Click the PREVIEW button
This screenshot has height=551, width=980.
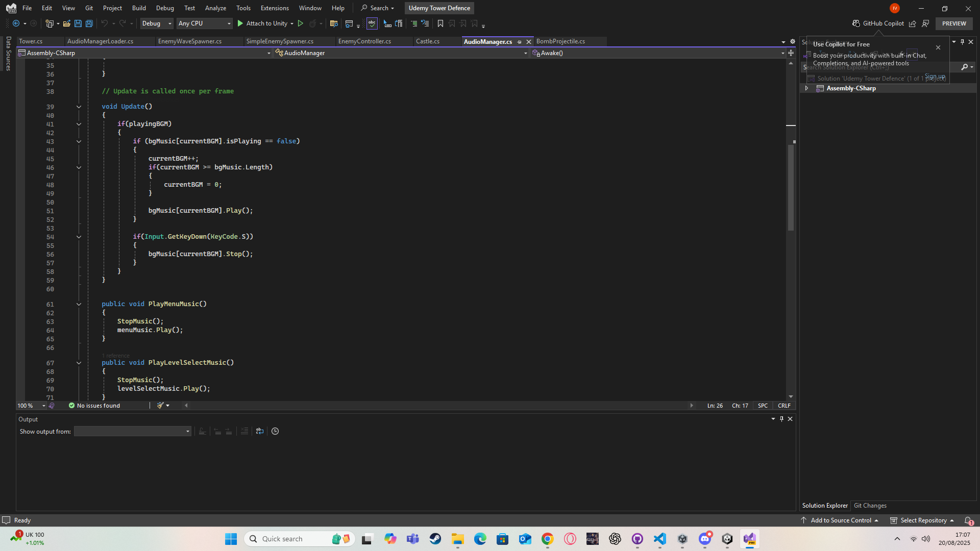[954, 23]
